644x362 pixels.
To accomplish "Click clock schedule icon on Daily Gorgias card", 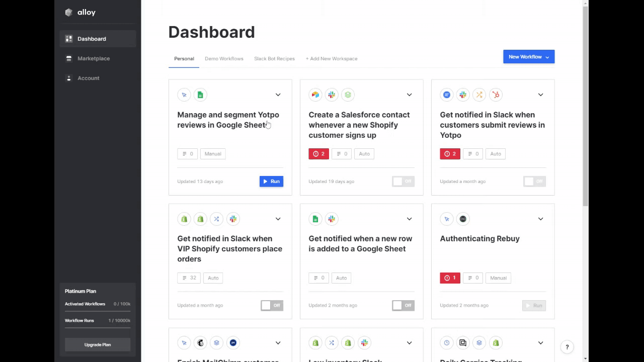I will [x=447, y=343].
